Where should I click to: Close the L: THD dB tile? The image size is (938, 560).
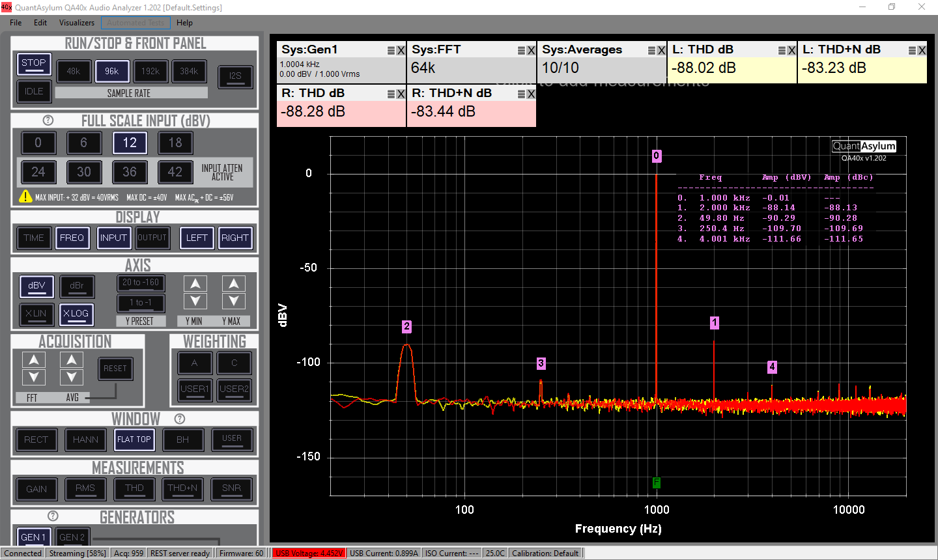[791, 50]
